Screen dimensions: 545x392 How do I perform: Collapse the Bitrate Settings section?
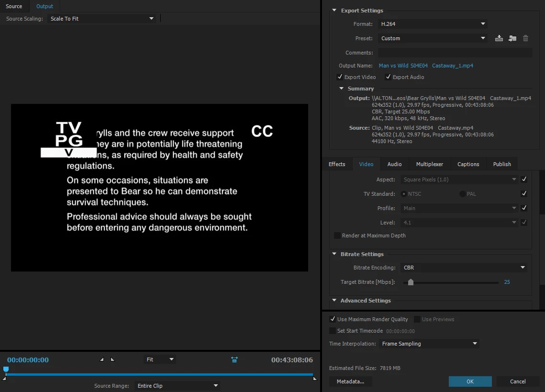pos(334,254)
